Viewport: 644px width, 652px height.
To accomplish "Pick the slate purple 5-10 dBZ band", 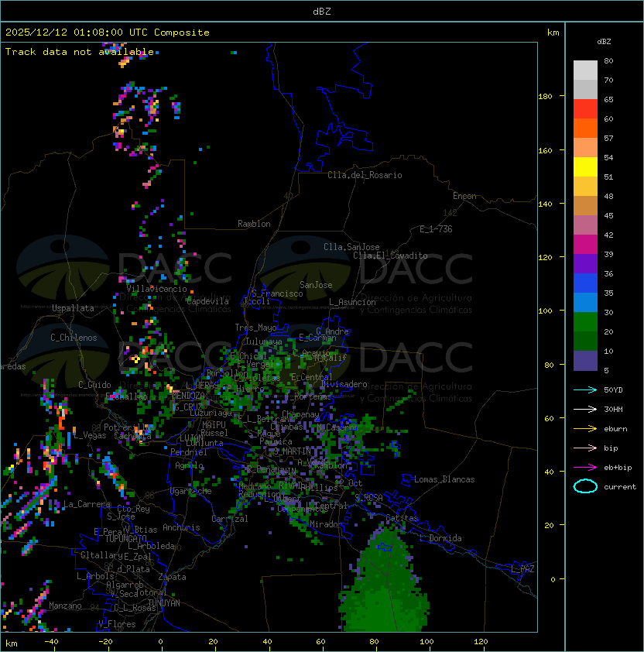I will click(585, 361).
